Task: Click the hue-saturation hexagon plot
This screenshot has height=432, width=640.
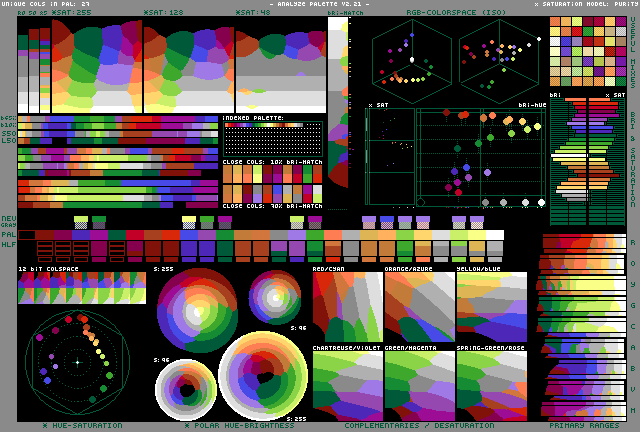Action: tap(78, 362)
